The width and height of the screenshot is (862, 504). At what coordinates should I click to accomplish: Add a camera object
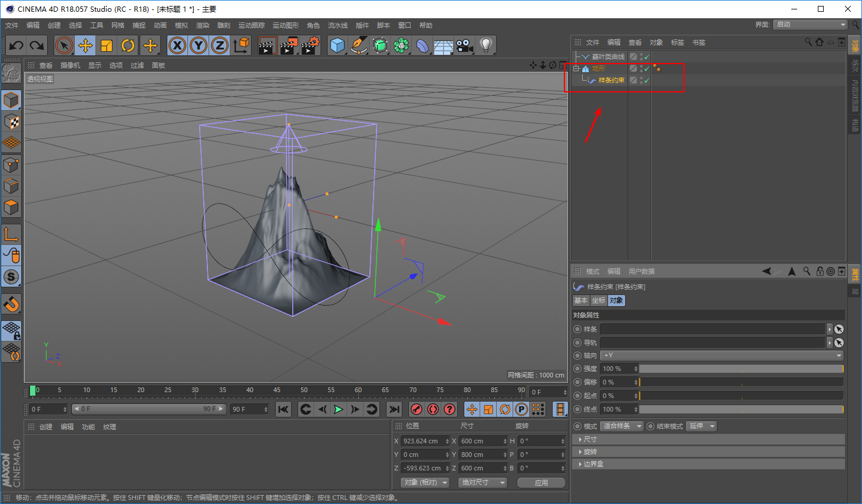[464, 45]
